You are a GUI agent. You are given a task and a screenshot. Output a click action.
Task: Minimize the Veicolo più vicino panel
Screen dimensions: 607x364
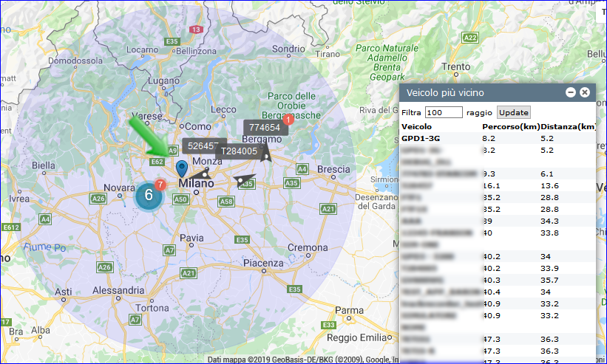click(x=571, y=92)
